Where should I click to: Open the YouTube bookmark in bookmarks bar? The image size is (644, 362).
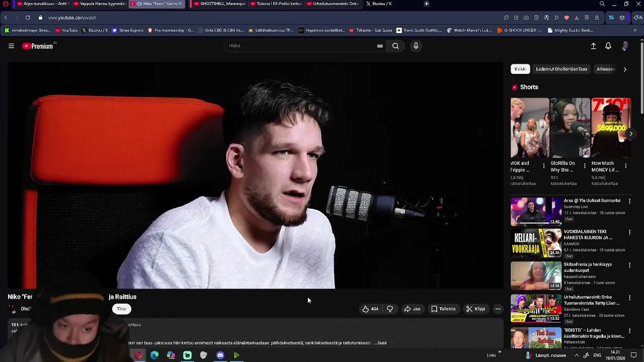(66, 30)
